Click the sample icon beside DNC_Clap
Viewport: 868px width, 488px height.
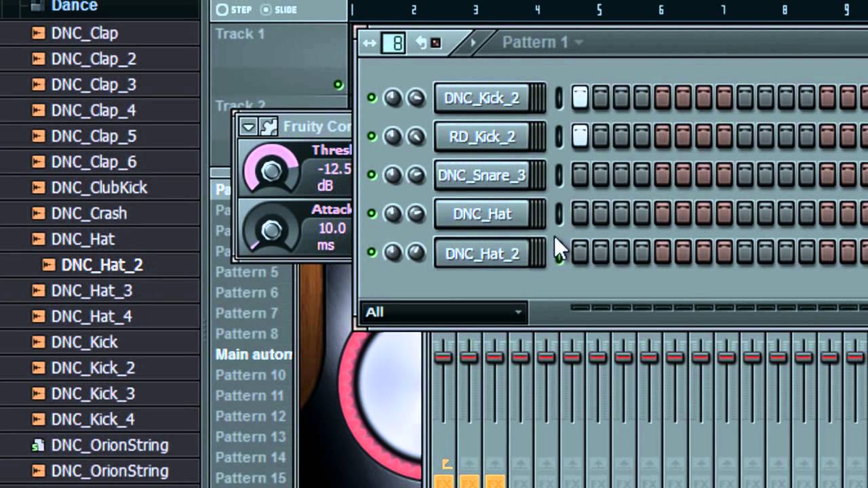[x=39, y=33]
